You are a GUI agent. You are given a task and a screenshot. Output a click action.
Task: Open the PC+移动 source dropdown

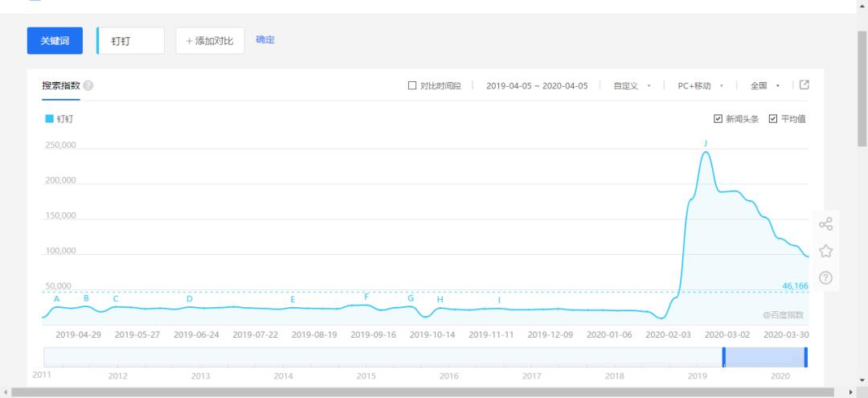coord(700,86)
